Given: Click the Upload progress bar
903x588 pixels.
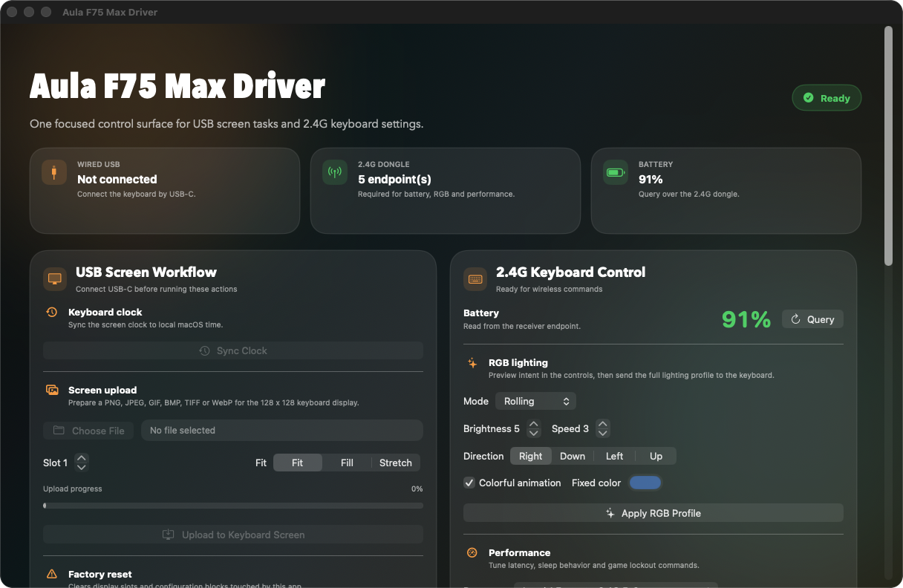Looking at the screenshot, I should [x=233, y=506].
